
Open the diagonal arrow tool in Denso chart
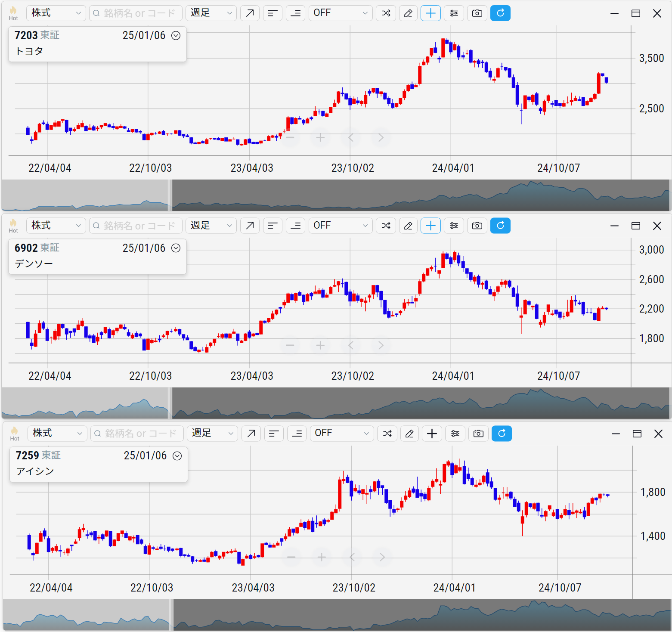tap(250, 225)
